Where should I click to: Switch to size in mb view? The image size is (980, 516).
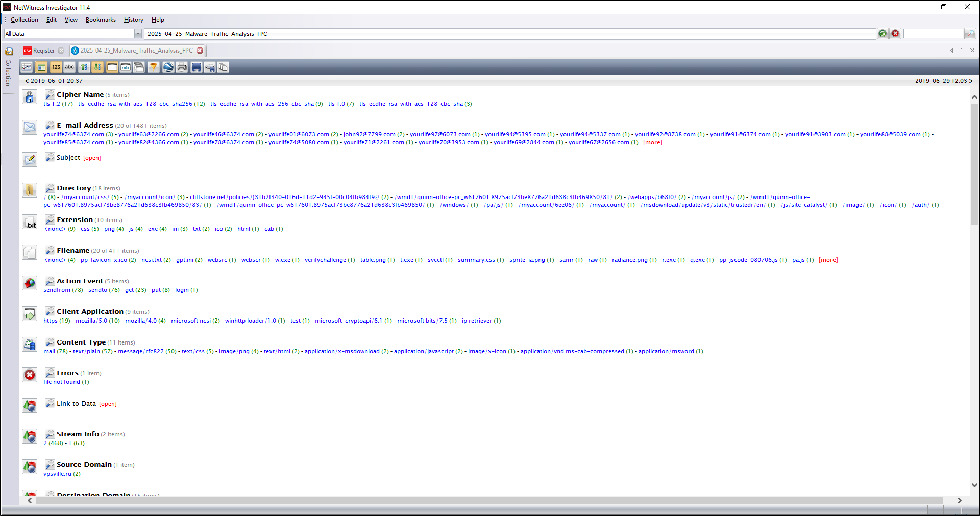click(126, 67)
